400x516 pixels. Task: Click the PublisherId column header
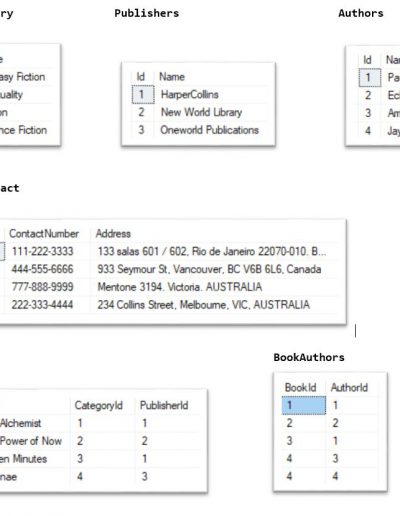point(164,405)
